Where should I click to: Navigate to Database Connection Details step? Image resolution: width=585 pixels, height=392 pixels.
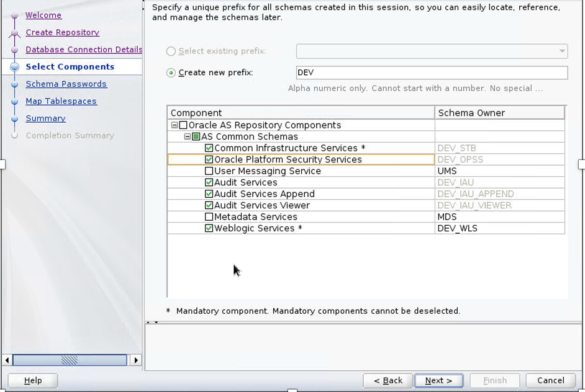pos(83,50)
